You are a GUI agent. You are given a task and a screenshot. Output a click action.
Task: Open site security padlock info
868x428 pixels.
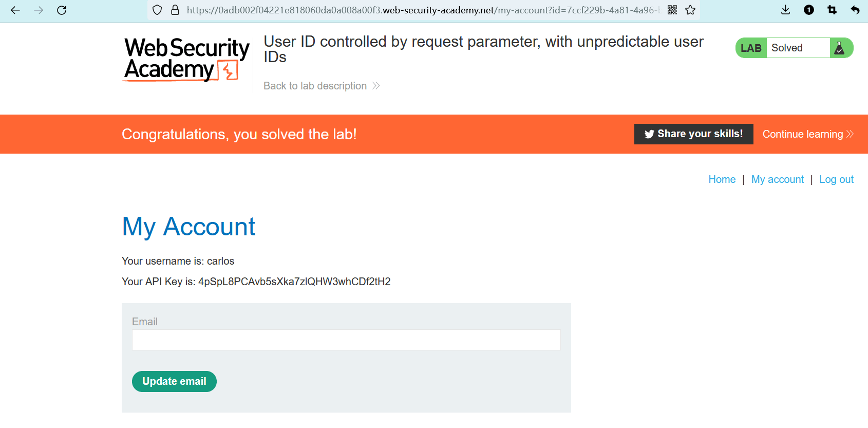pyautogui.click(x=175, y=10)
